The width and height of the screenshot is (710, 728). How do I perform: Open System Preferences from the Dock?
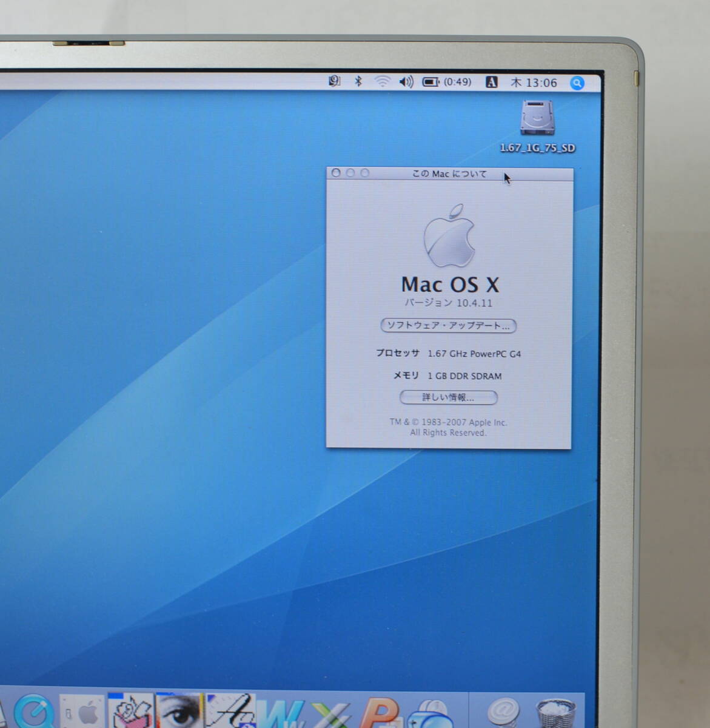82,712
